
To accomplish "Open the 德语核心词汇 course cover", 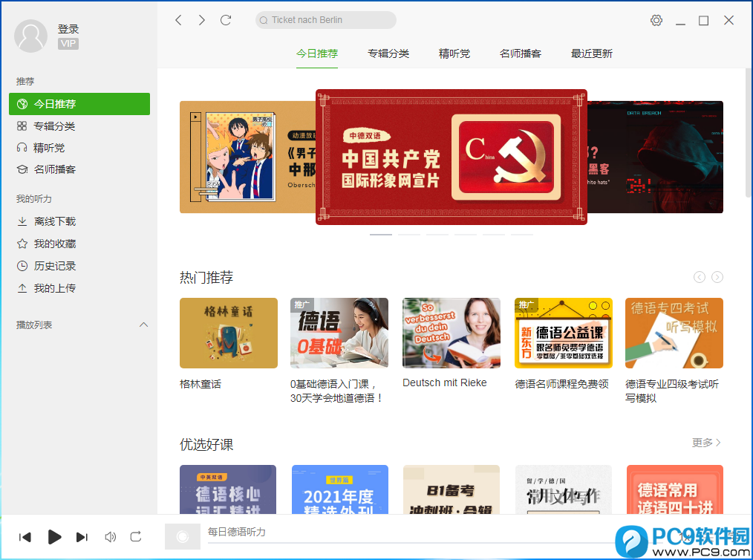I will click(228, 489).
